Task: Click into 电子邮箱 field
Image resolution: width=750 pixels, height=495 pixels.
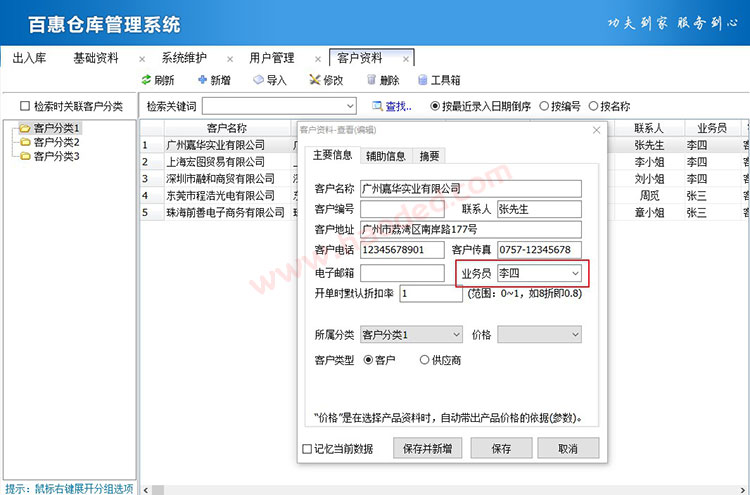Action: 402,273
